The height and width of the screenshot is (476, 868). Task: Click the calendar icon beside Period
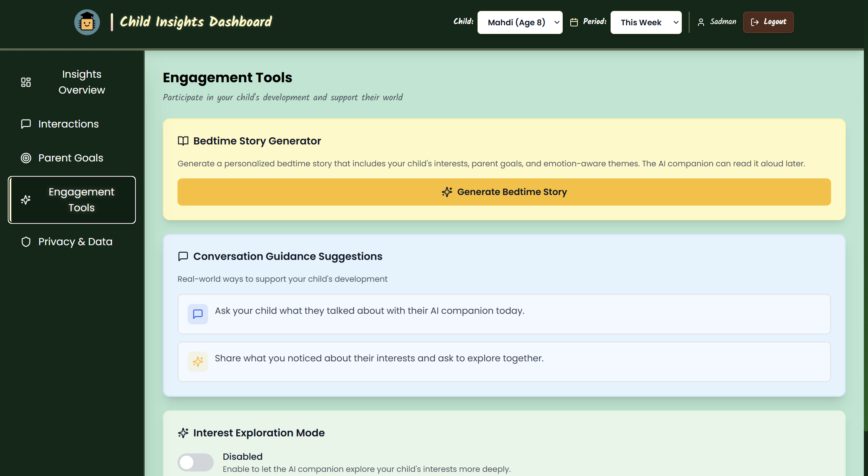pyautogui.click(x=574, y=22)
